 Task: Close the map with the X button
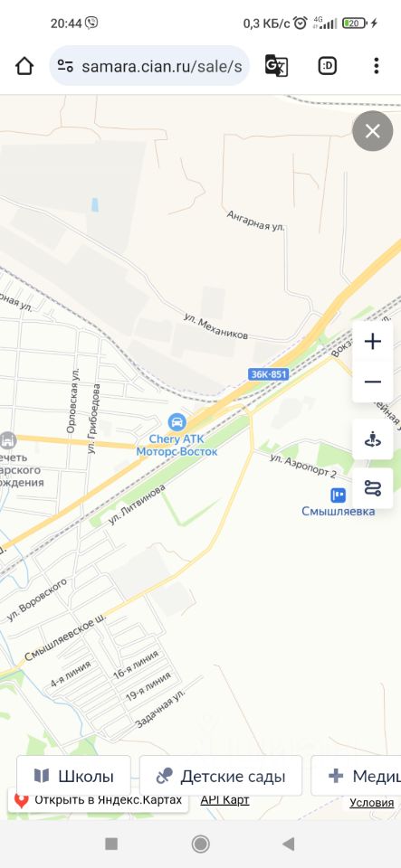(x=373, y=131)
